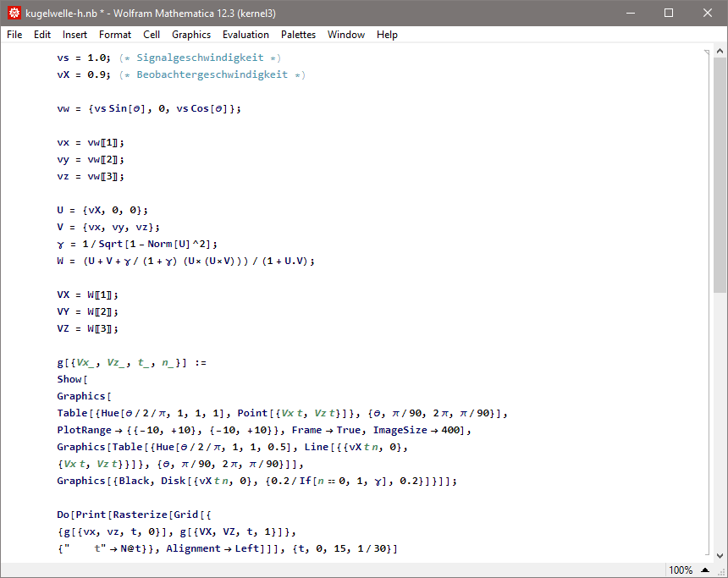728x578 pixels.
Task: Click the vertical scrollbar down arrow
Action: click(x=720, y=556)
